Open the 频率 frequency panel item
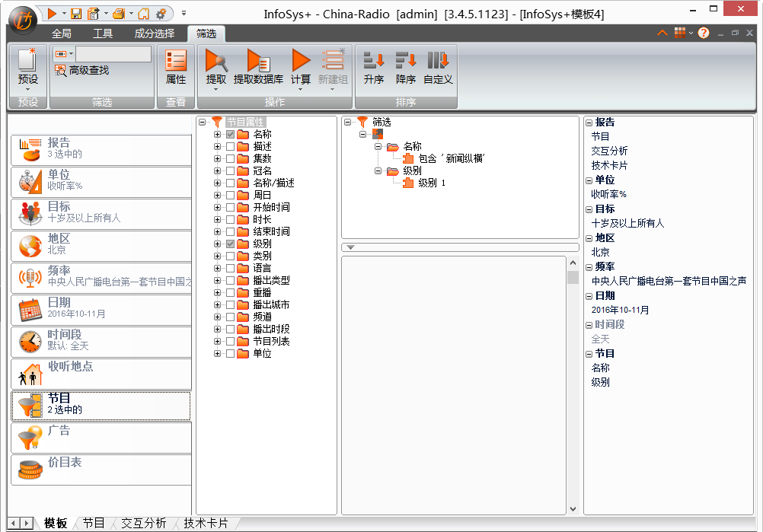763x532 pixels. (101, 278)
